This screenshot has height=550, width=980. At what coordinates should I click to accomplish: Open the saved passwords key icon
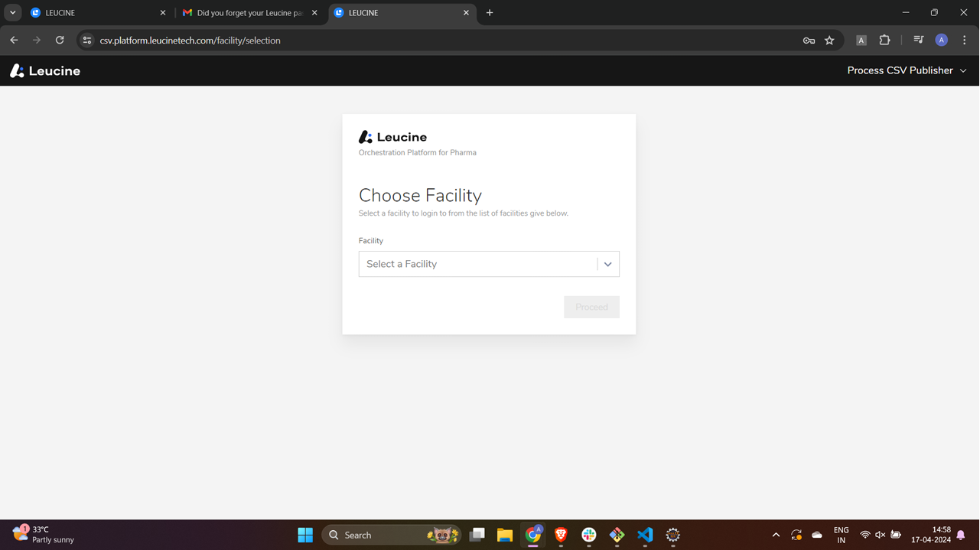809,41
